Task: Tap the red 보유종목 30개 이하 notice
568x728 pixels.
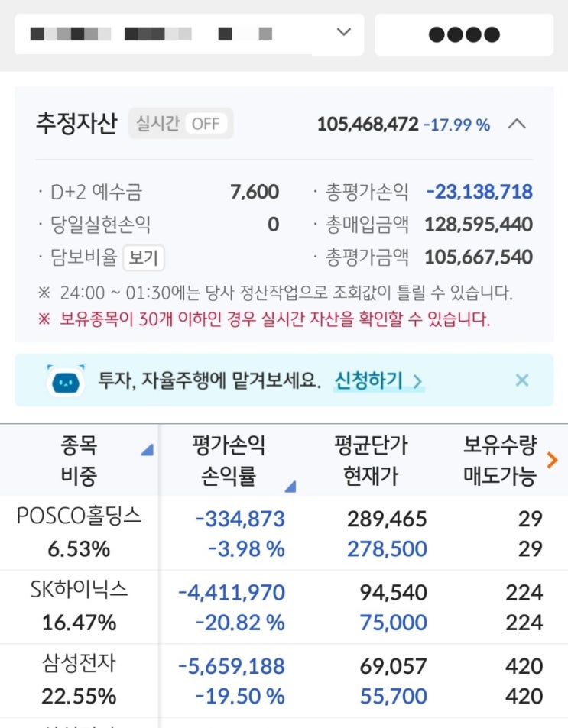Action: click(x=264, y=319)
